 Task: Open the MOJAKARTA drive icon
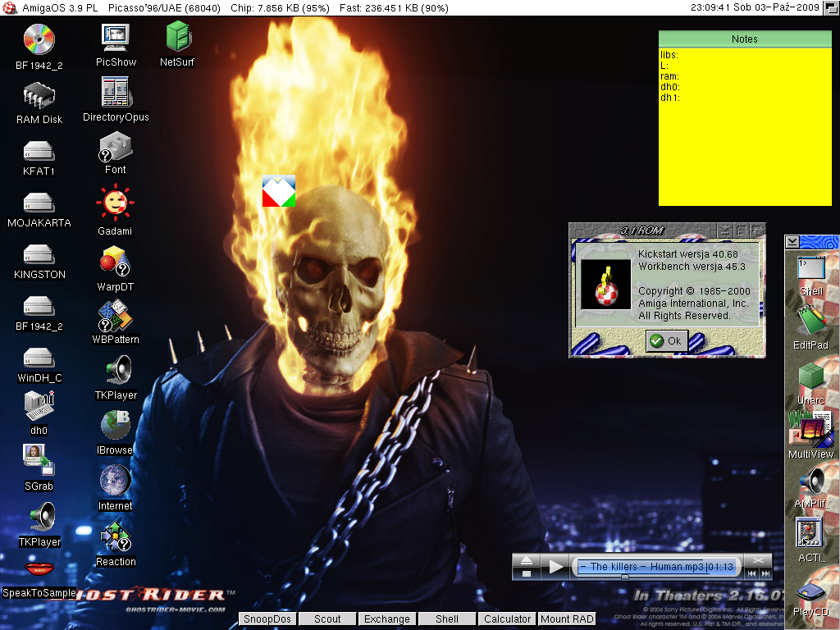click(x=39, y=203)
